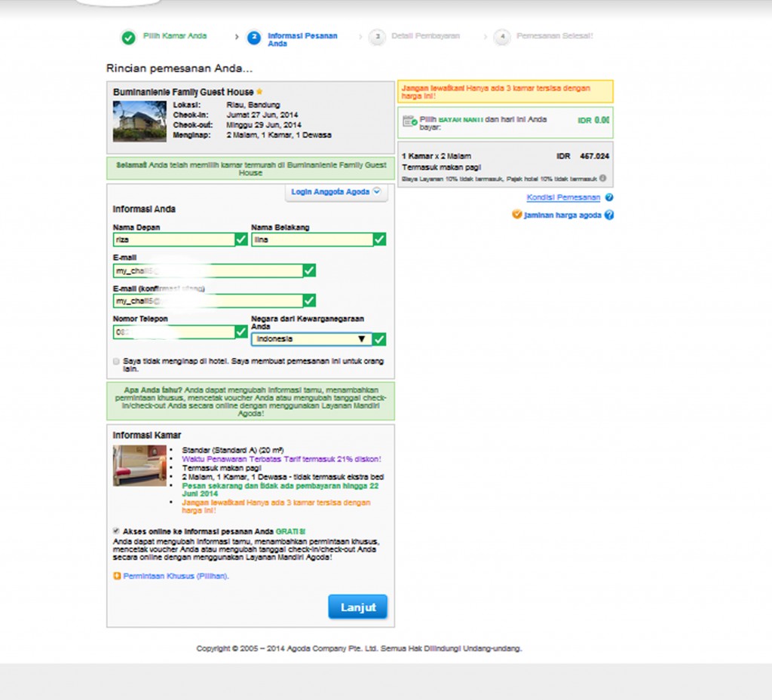Click the hotel building thumbnail photo

pyautogui.click(x=139, y=121)
